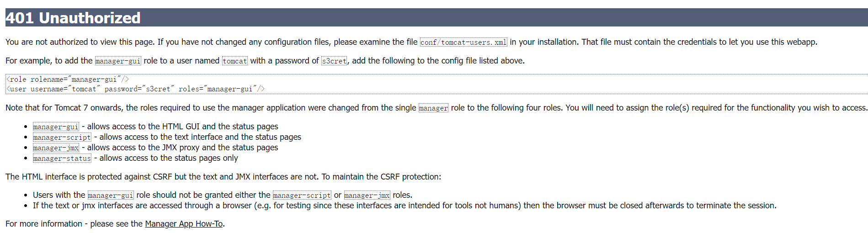Click the conf/tomcat-users.xml file name

coord(463,42)
